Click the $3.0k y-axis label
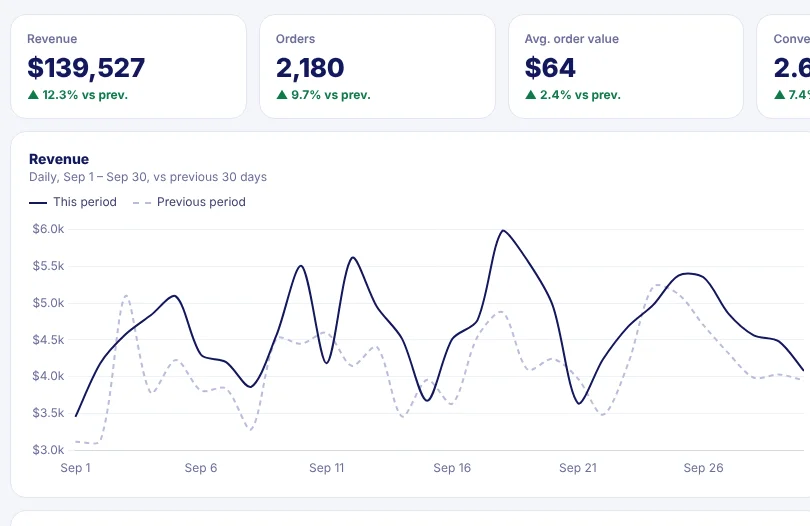The width and height of the screenshot is (810, 526). [48, 450]
